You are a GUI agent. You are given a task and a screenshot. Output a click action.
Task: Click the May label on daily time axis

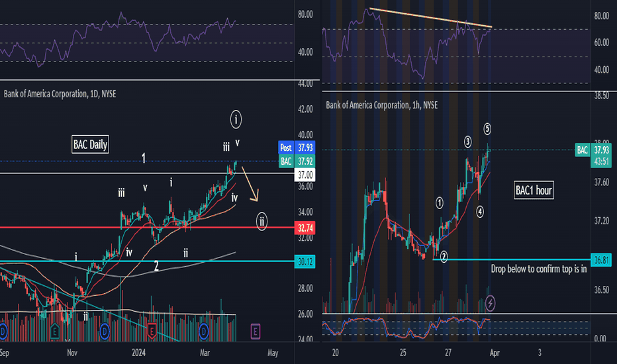click(x=273, y=353)
